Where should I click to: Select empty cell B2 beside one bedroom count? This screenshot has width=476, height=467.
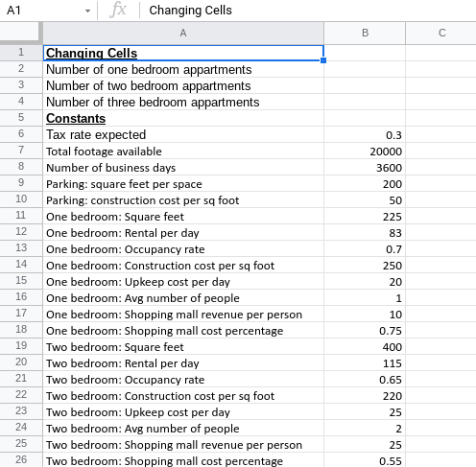point(365,69)
